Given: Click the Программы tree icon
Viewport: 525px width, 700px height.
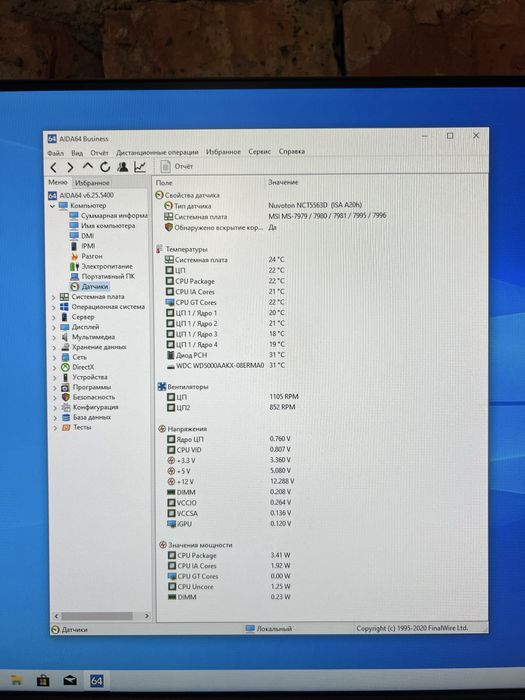Looking at the screenshot, I should (x=65, y=388).
